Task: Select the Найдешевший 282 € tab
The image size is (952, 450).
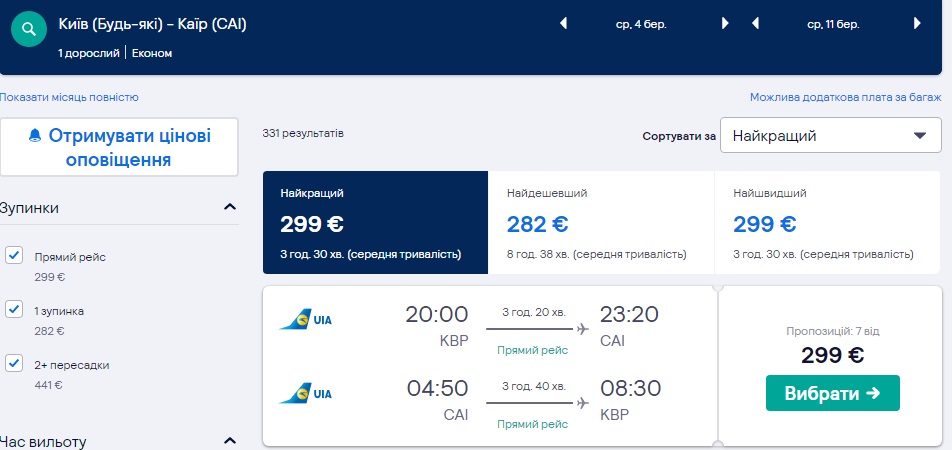Action: pyautogui.click(x=601, y=222)
